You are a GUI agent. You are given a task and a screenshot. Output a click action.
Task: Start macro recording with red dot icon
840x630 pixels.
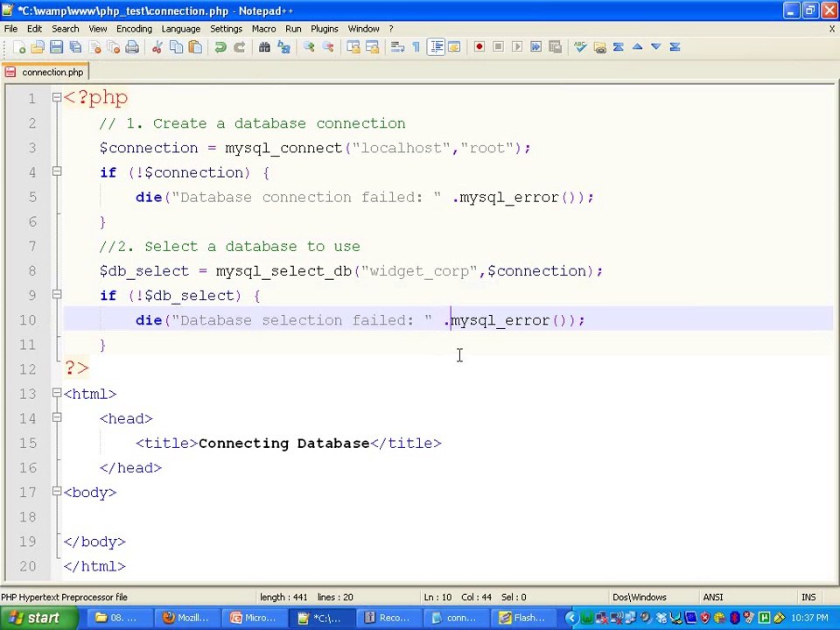point(479,47)
